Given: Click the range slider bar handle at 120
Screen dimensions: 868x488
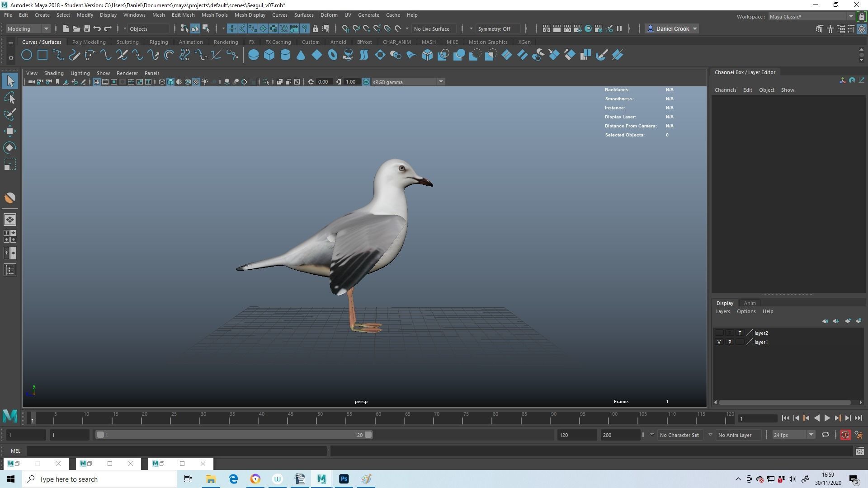Looking at the screenshot, I should point(368,435).
